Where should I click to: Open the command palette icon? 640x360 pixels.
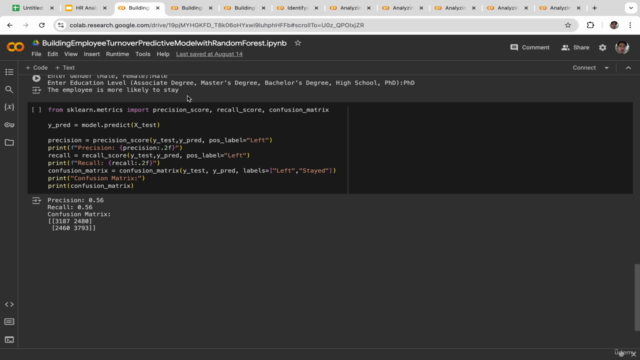[9, 322]
